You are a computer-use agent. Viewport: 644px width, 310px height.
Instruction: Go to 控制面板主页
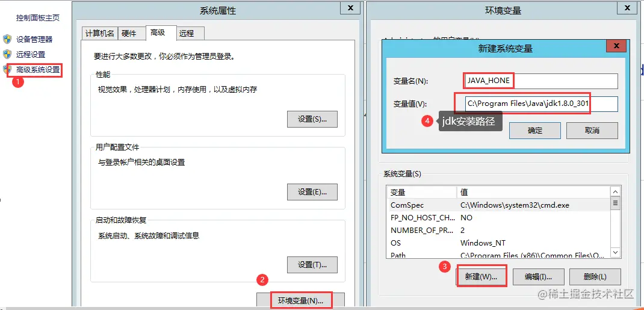click(x=38, y=17)
